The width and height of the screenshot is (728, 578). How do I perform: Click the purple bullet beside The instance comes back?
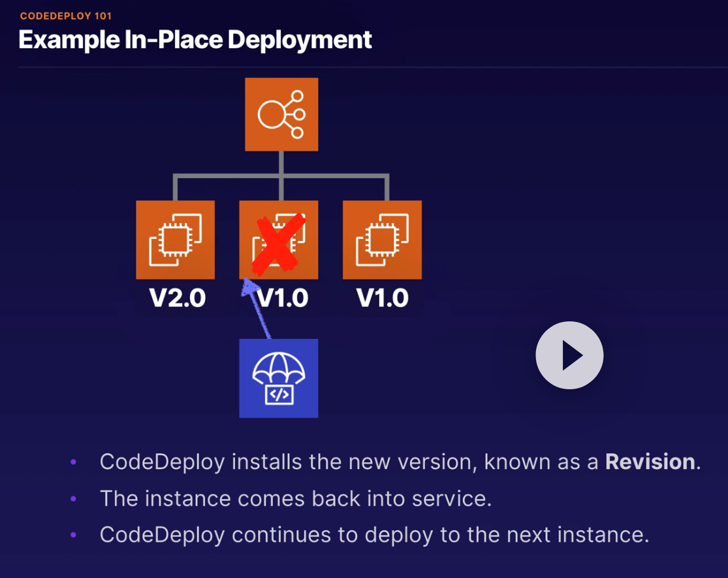pyautogui.click(x=73, y=498)
